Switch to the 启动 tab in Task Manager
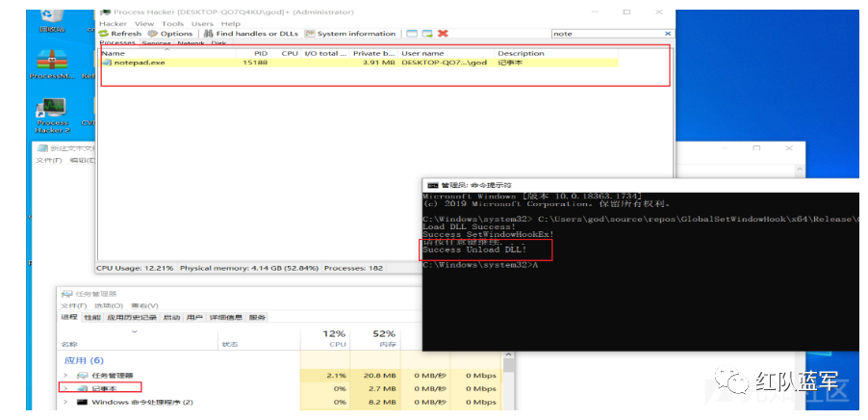868x420 pixels. click(x=171, y=318)
